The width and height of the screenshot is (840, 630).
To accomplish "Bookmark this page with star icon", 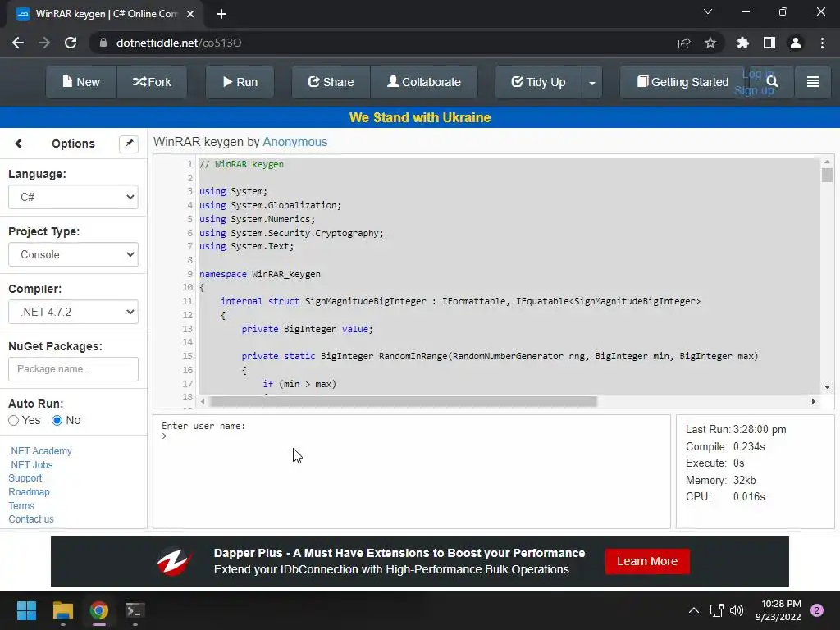I will pyautogui.click(x=710, y=43).
